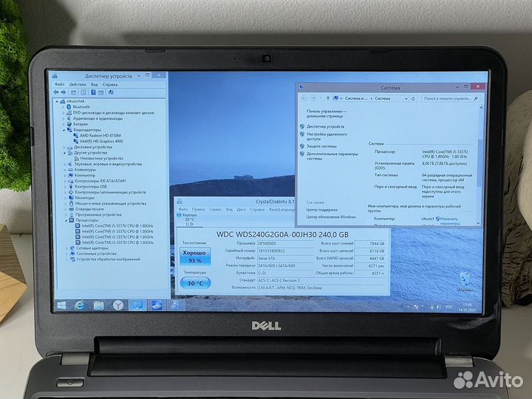
Task: Open Диспетчер устройств link in Система window
Action: click(x=325, y=126)
